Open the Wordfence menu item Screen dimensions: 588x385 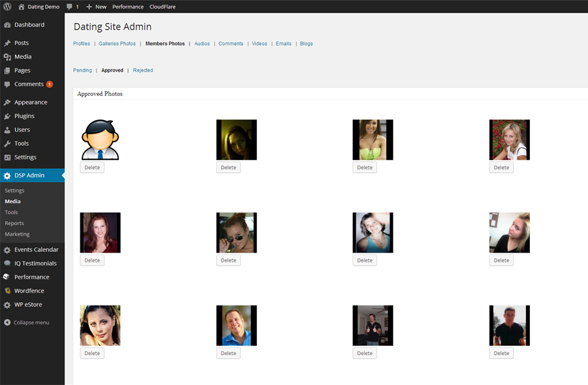(x=29, y=290)
